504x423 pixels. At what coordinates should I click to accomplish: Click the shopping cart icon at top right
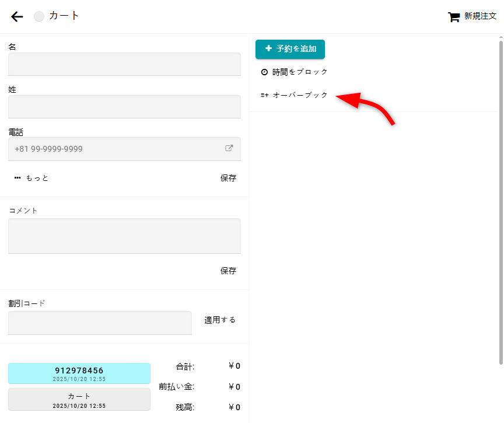(x=453, y=17)
